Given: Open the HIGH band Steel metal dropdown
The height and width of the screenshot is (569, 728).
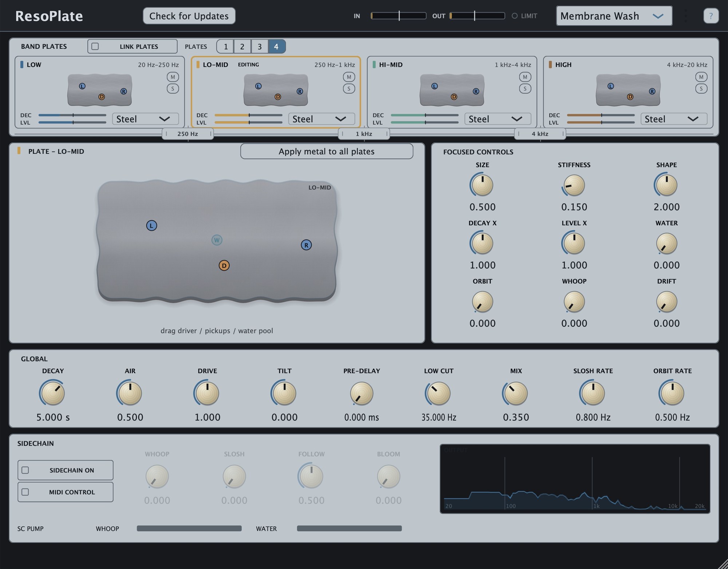Looking at the screenshot, I should (x=674, y=119).
